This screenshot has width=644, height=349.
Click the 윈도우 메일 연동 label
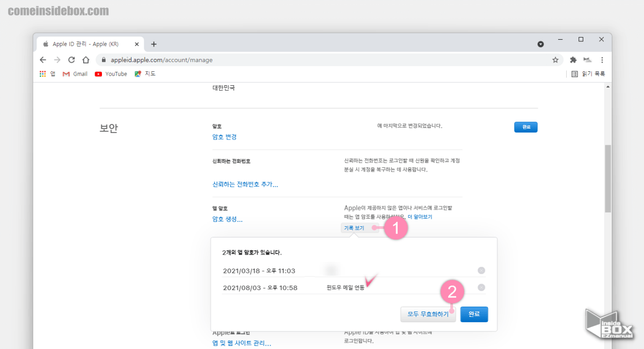pos(345,288)
